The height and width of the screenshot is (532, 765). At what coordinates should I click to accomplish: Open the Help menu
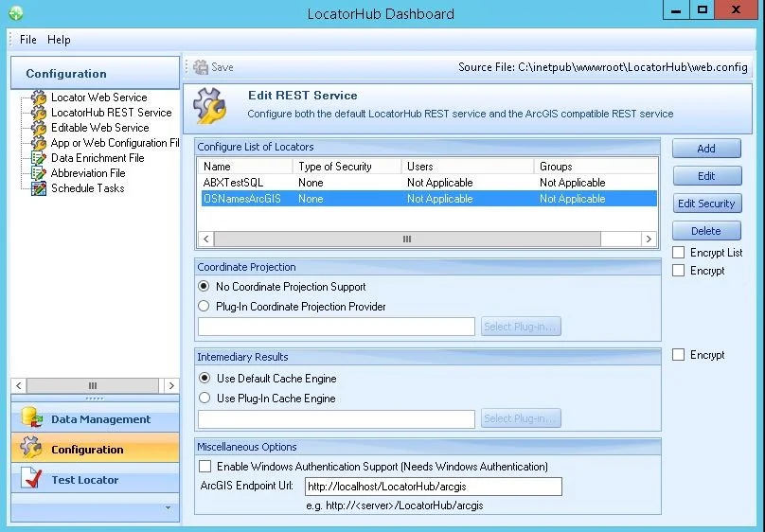pos(59,40)
